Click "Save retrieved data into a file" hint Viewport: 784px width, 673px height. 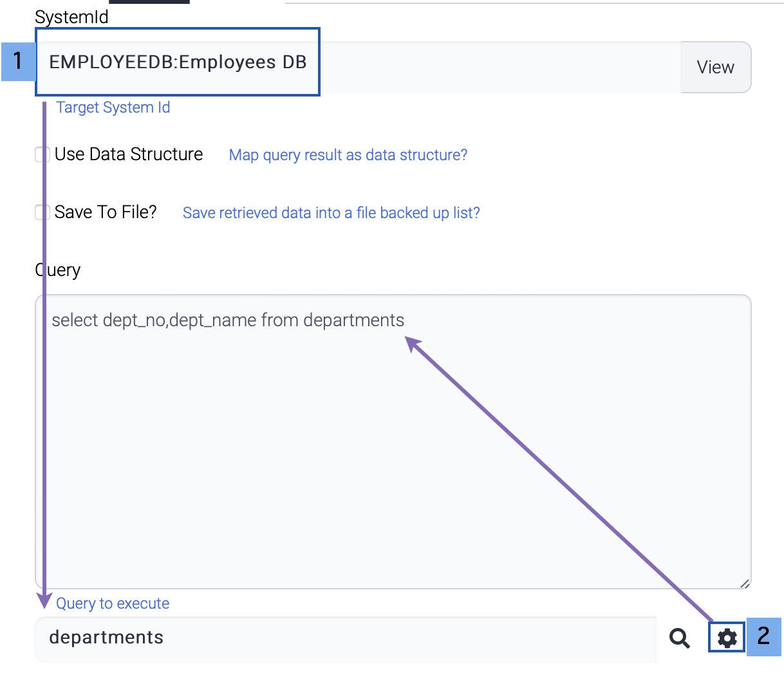click(x=331, y=213)
